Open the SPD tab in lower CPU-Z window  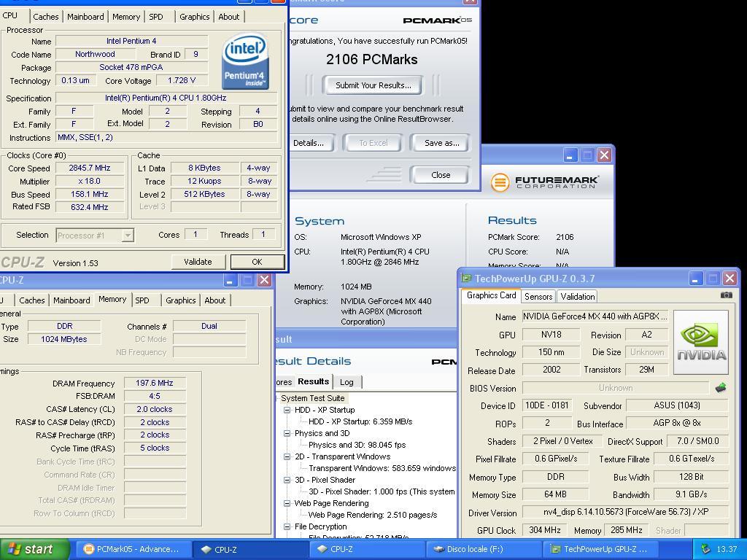tap(142, 300)
